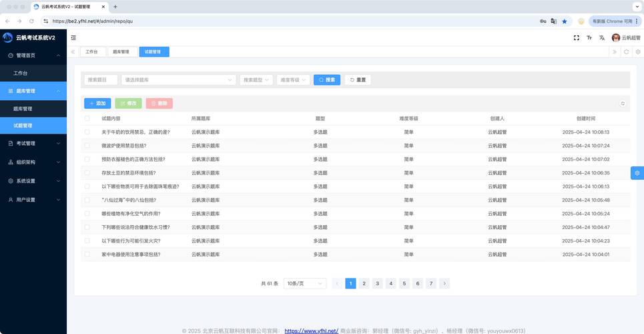Open the blue floating settings gear
Image resolution: width=644 pixels, height=334 pixels.
pos(637,173)
